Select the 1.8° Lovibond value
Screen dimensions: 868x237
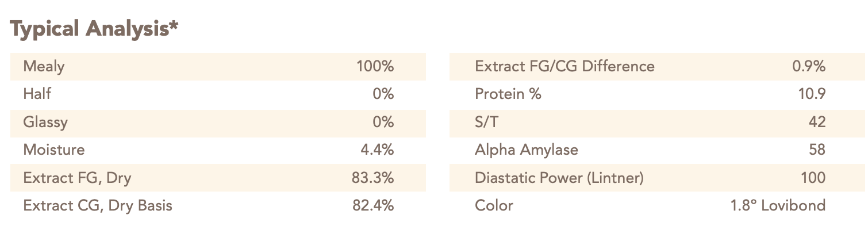tap(777, 205)
